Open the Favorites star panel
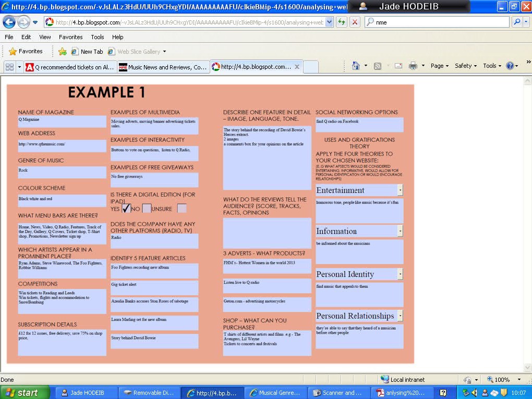Image resolution: width=532 pixels, height=399 pixels. tap(26, 51)
